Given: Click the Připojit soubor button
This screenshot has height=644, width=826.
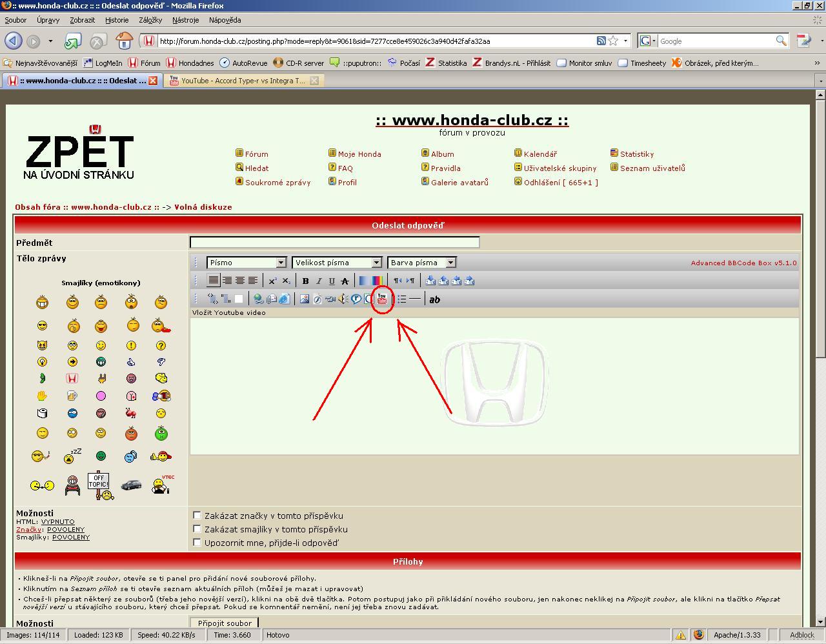Looking at the screenshot, I should [x=224, y=623].
